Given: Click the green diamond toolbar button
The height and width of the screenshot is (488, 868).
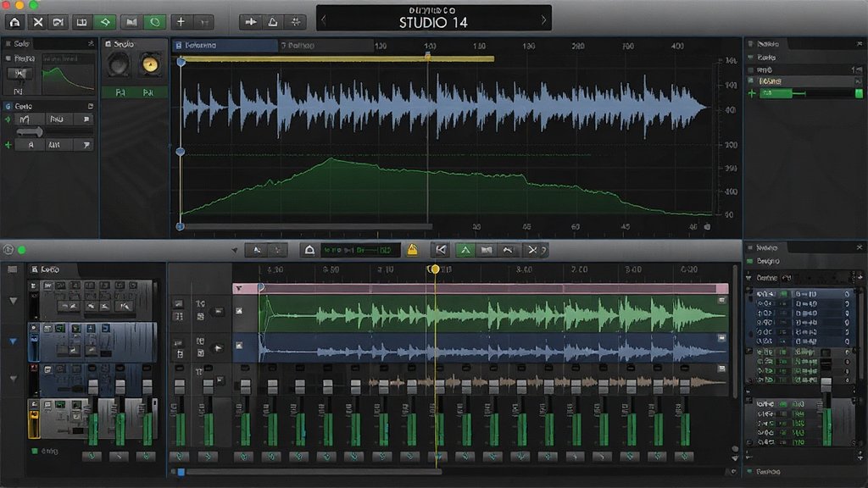Looking at the screenshot, I should [105, 22].
